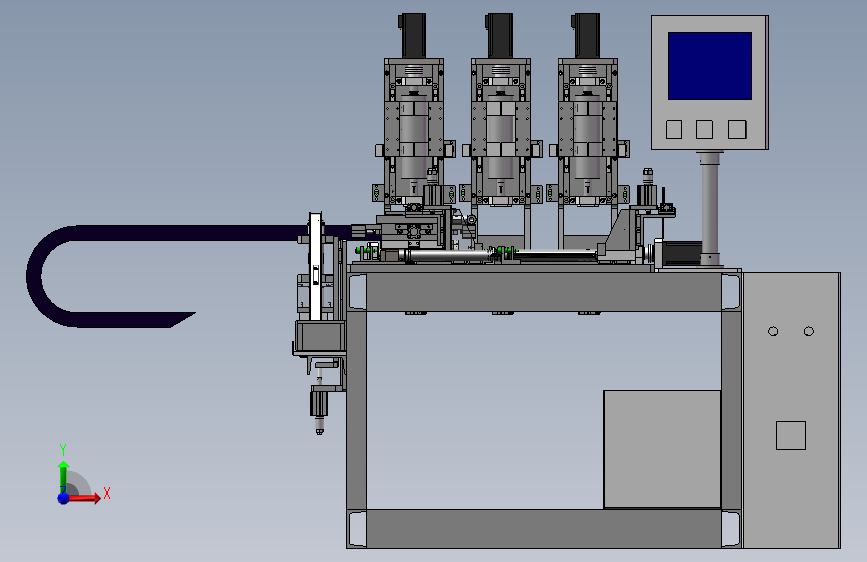Select the vertical support post under the control panel

(710, 209)
